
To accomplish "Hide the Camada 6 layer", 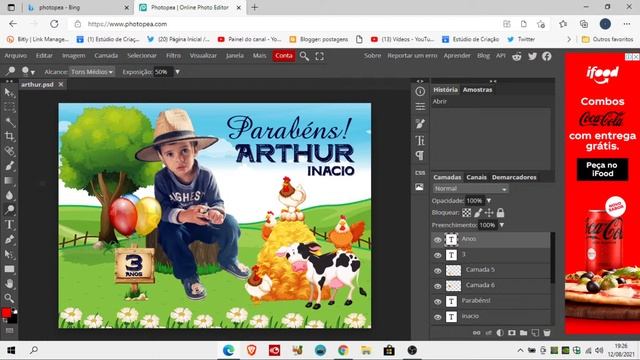I will click(x=438, y=286).
